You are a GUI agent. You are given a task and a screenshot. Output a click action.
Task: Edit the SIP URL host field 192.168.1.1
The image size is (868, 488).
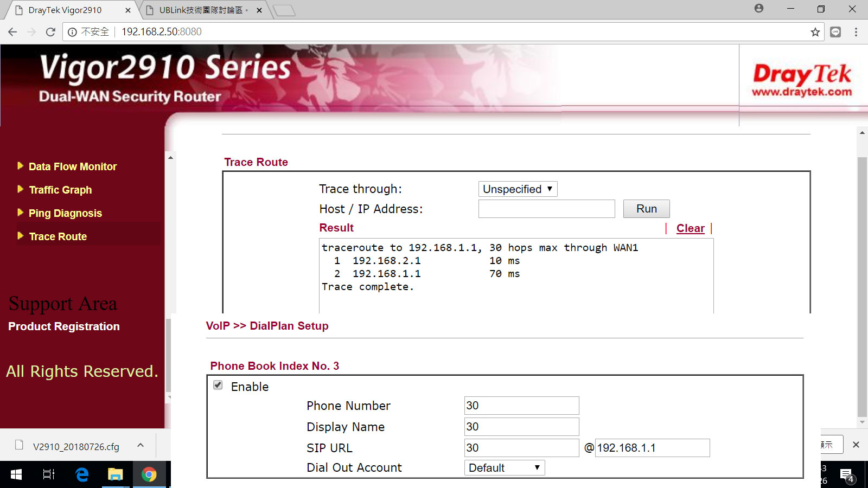pyautogui.click(x=652, y=448)
